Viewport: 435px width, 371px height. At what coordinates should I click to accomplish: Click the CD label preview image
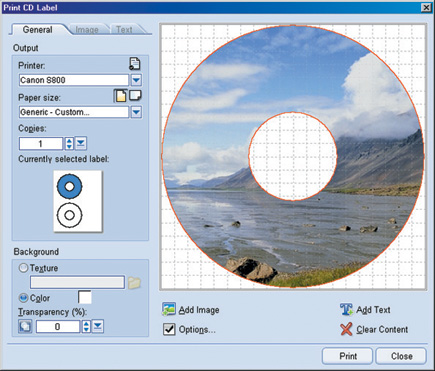point(293,156)
